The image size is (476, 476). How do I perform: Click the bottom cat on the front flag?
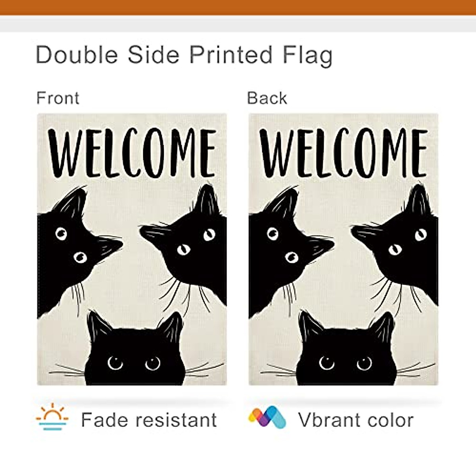coord(134,357)
